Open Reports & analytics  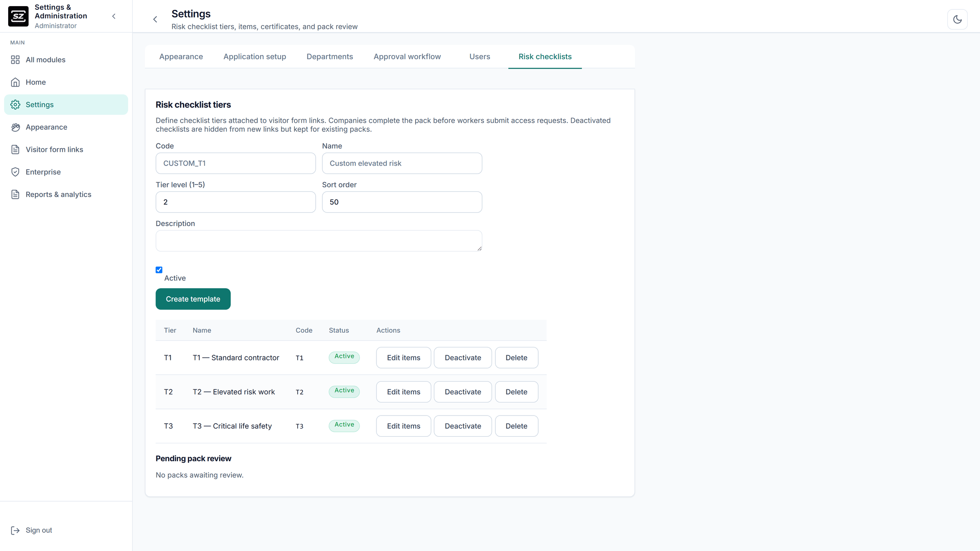click(x=66, y=194)
